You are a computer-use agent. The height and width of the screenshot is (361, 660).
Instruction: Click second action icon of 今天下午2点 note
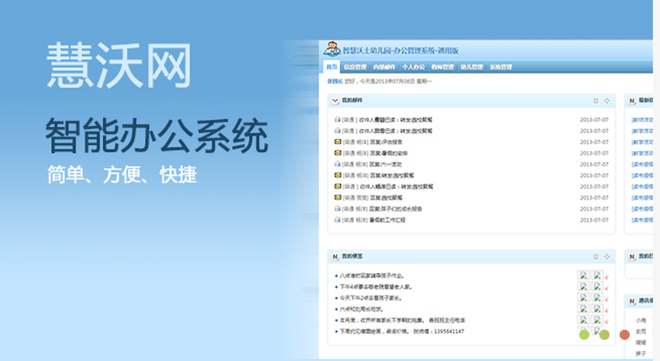[x=597, y=297]
